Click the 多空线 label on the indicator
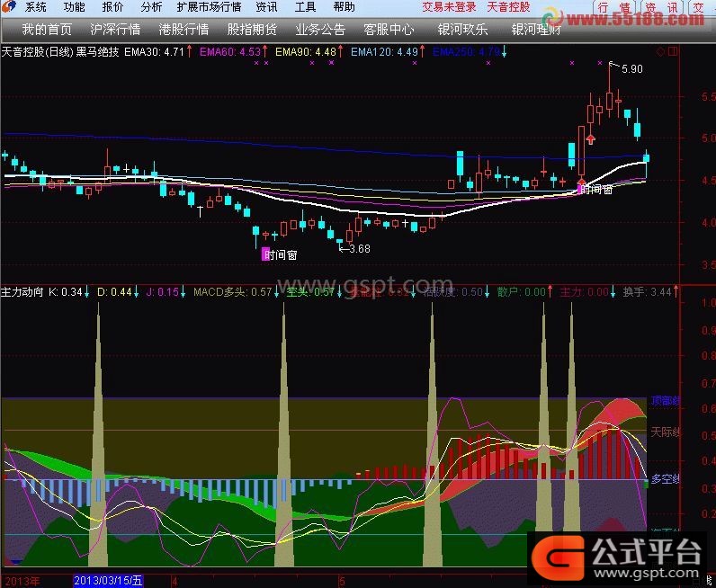The image size is (716, 588). pyautogui.click(x=666, y=479)
